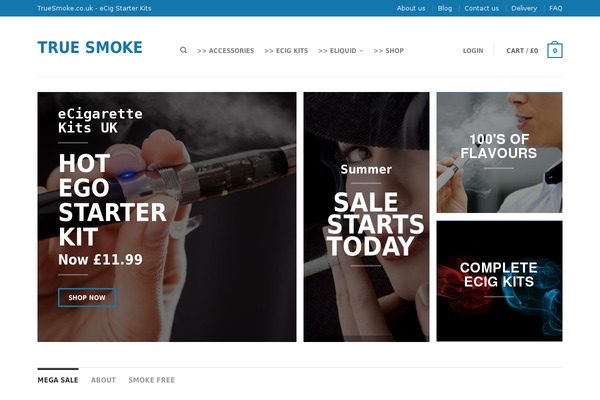Switch to the SMOKE FREE tab
600x400 pixels.
pos(152,380)
